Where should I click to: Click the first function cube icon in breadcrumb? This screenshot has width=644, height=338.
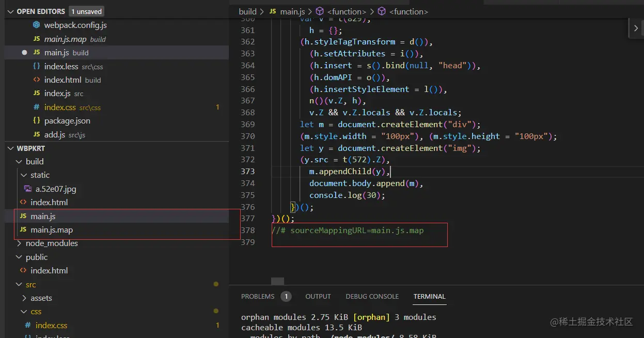pyautogui.click(x=320, y=11)
